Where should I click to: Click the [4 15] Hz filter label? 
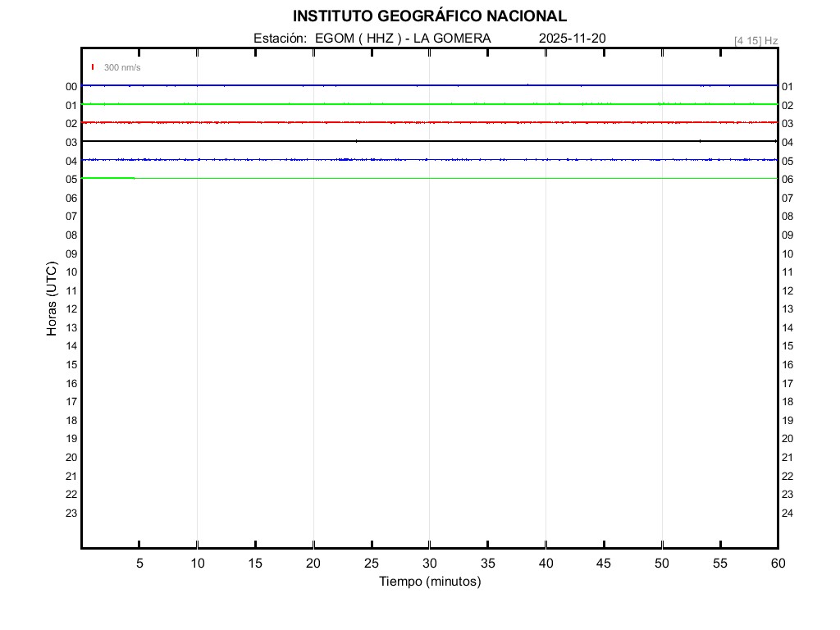[x=756, y=40]
